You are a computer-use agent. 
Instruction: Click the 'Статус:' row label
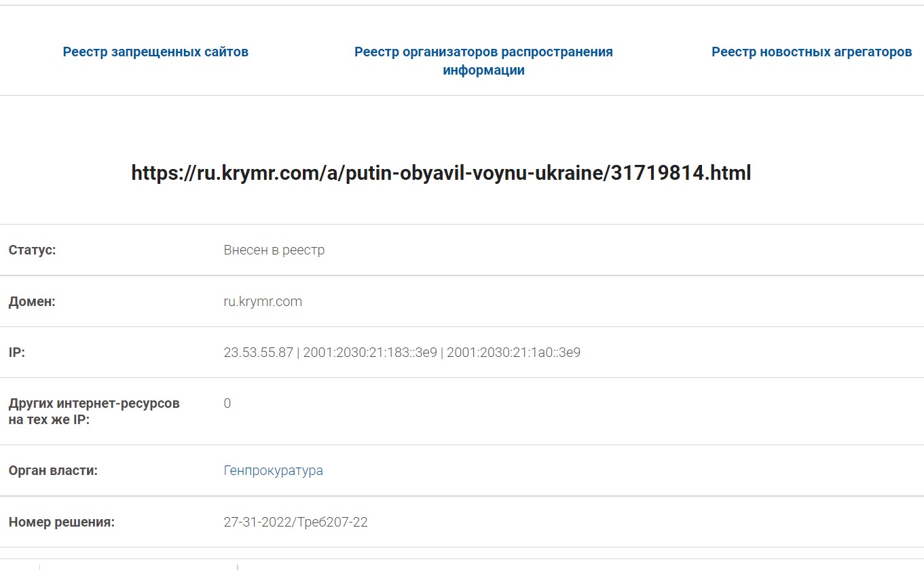pyautogui.click(x=32, y=250)
